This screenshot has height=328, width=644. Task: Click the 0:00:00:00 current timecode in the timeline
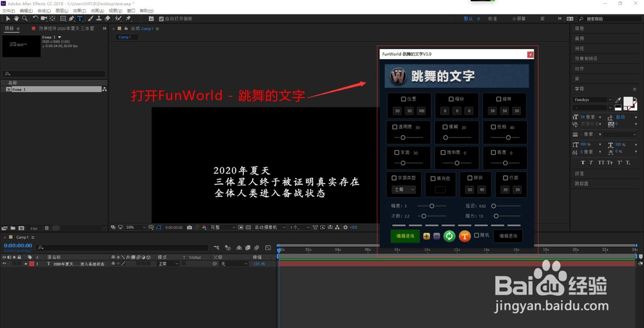[x=17, y=246]
